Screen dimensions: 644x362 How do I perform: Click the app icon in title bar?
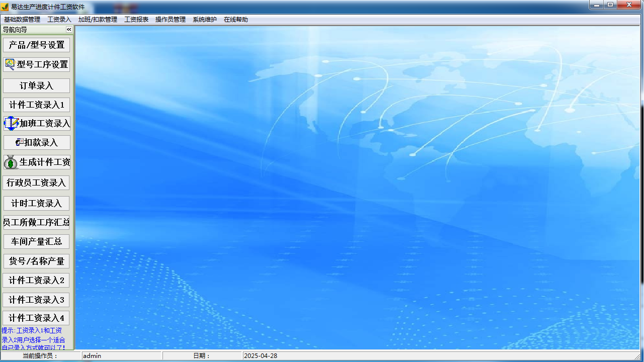point(5,7)
